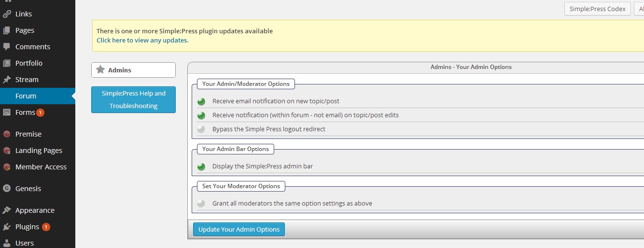This screenshot has width=644, height=248.
Task: Click the Stream pin icon
Action: [x=7, y=80]
